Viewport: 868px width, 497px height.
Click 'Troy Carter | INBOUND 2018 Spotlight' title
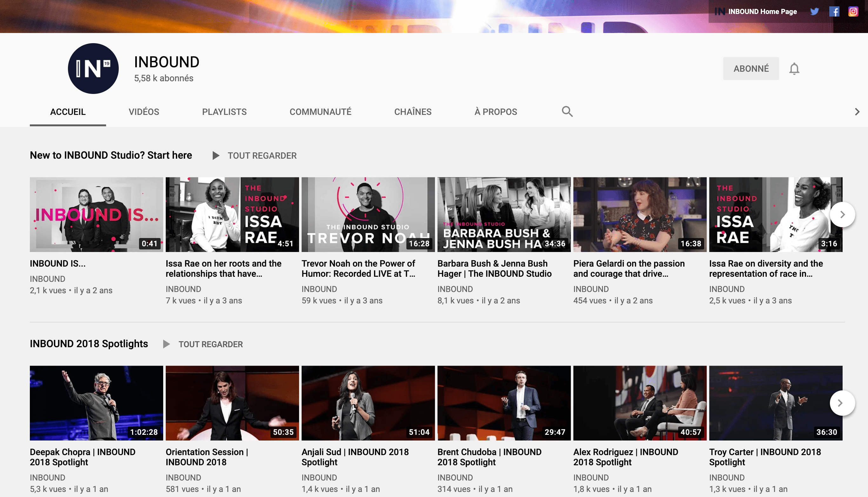[x=765, y=457]
